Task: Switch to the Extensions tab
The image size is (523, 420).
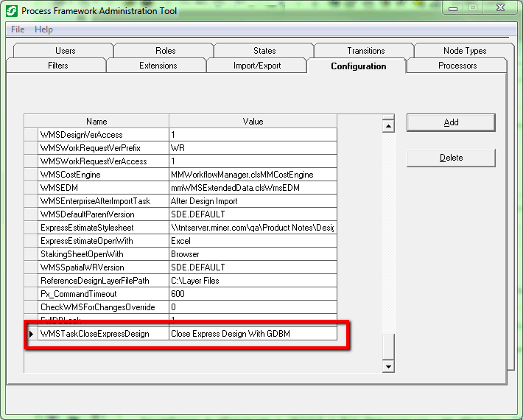Action: (x=158, y=66)
